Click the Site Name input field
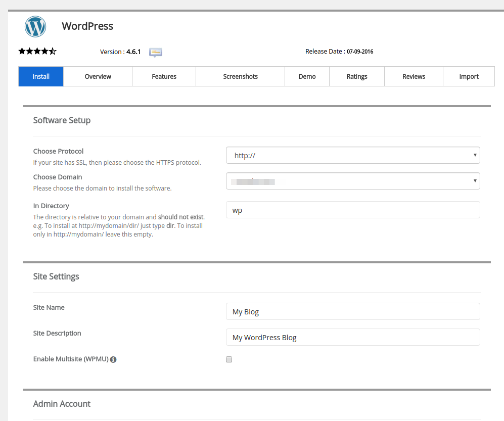504x421 pixels. click(x=352, y=311)
